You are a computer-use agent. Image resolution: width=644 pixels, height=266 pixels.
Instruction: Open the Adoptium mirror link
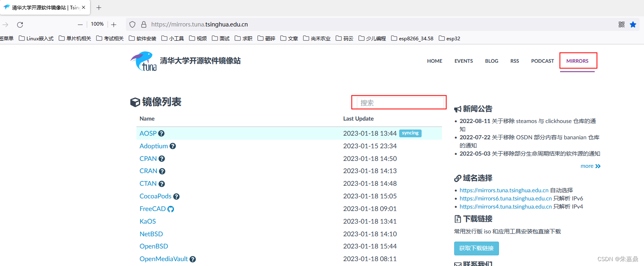(x=154, y=146)
